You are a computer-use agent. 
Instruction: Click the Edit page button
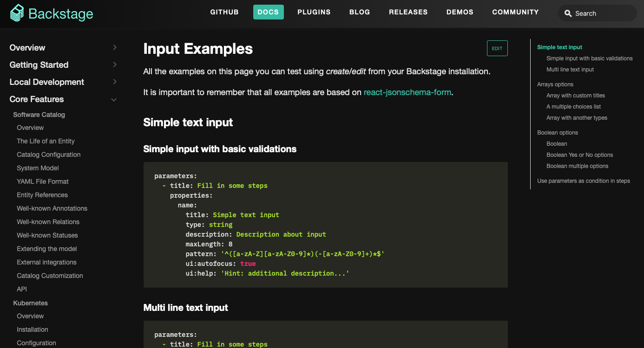(x=497, y=48)
